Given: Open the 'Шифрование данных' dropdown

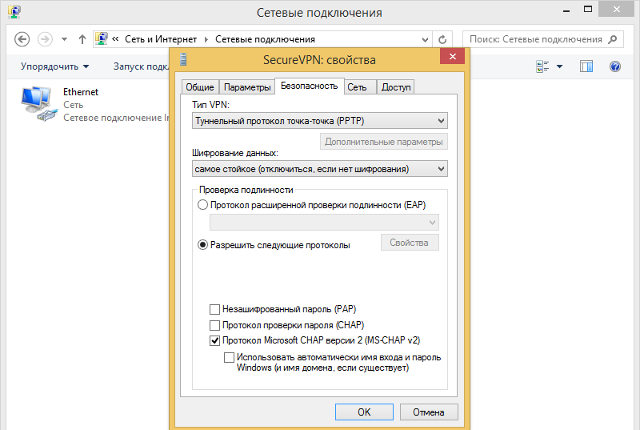Looking at the screenshot, I should point(320,169).
